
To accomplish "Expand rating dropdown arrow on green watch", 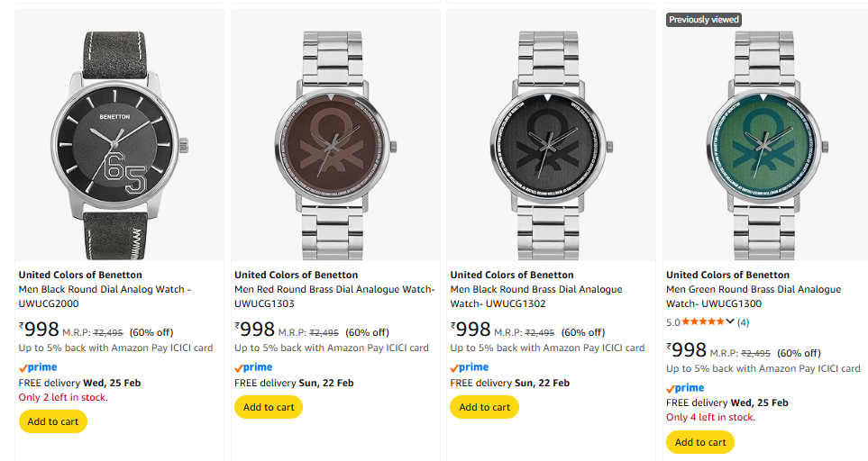I will 730,321.
